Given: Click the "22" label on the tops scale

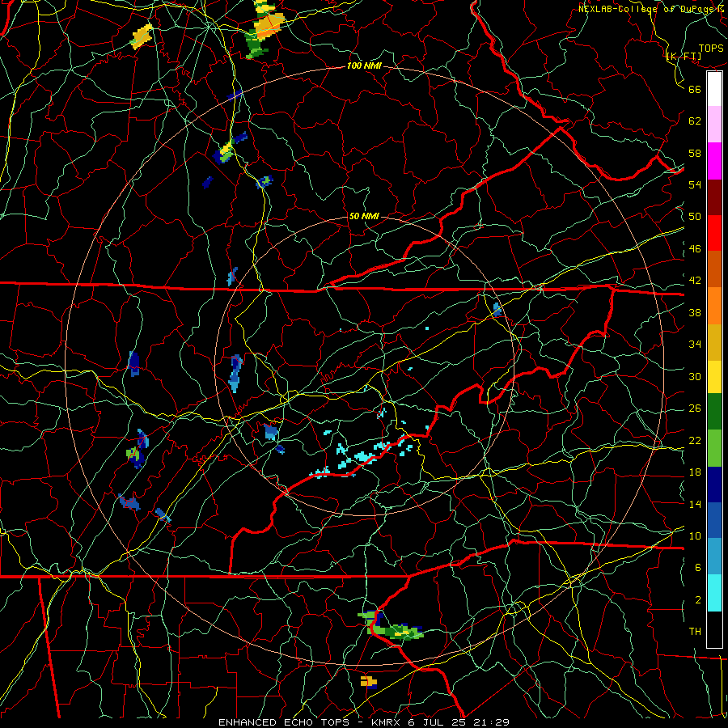Looking at the screenshot, I should pyautogui.click(x=695, y=440).
